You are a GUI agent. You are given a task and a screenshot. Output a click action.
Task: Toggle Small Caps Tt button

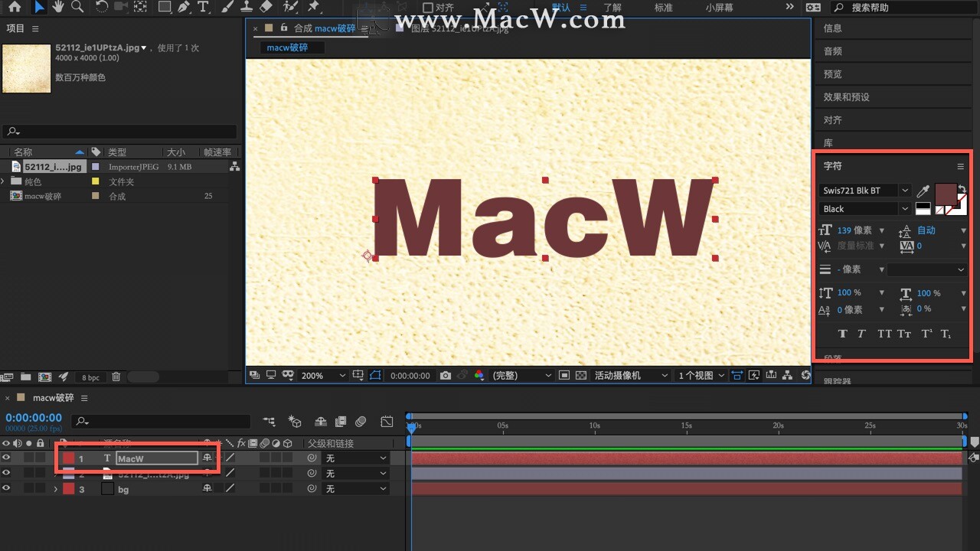click(904, 334)
